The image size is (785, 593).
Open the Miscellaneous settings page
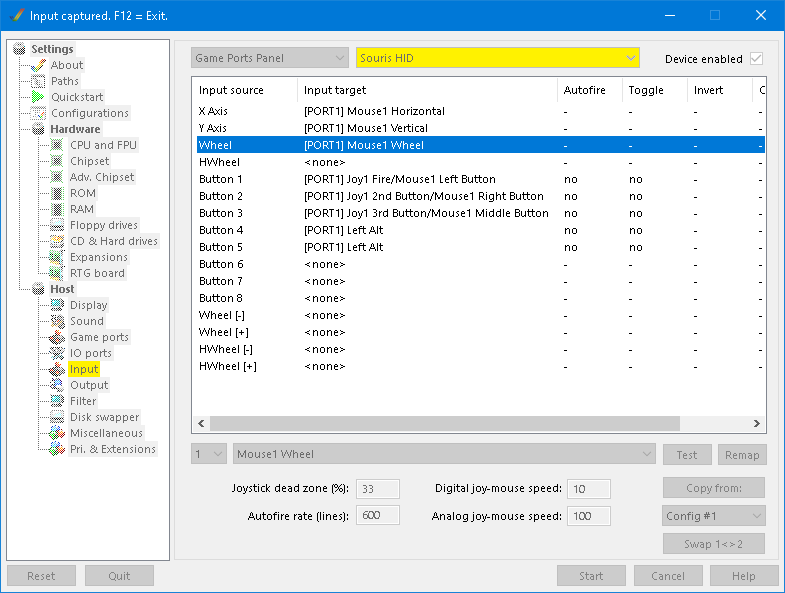point(106,433)
